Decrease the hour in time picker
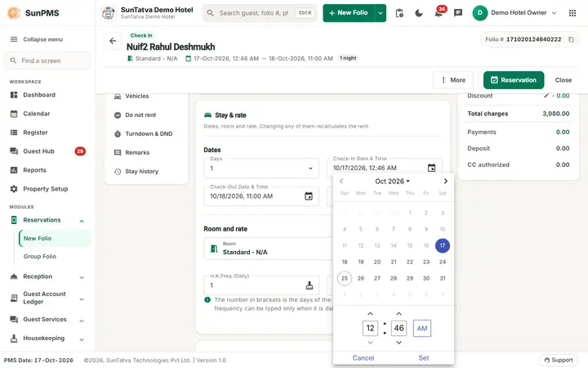 pyautogui.click(x=370, y=343)
